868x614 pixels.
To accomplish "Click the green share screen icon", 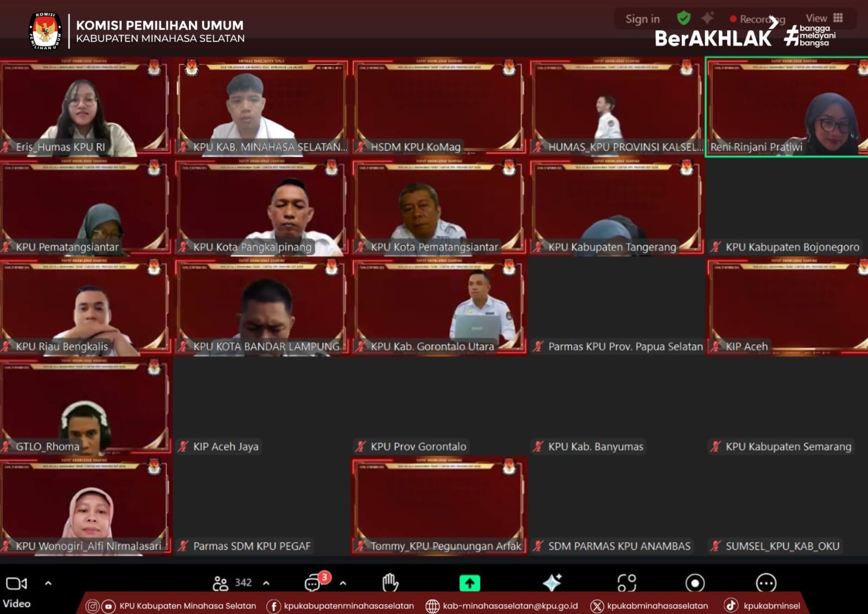I will tap(470, 583).
